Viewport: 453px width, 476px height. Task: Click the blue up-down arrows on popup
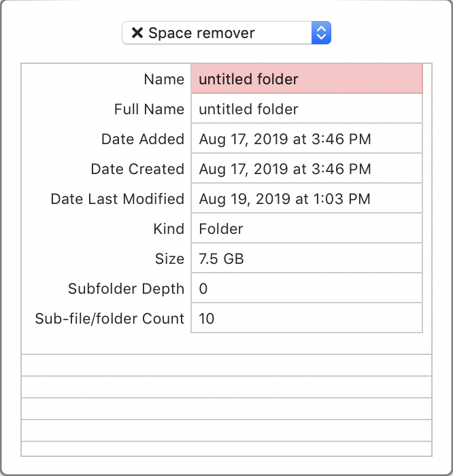(321, 33)
